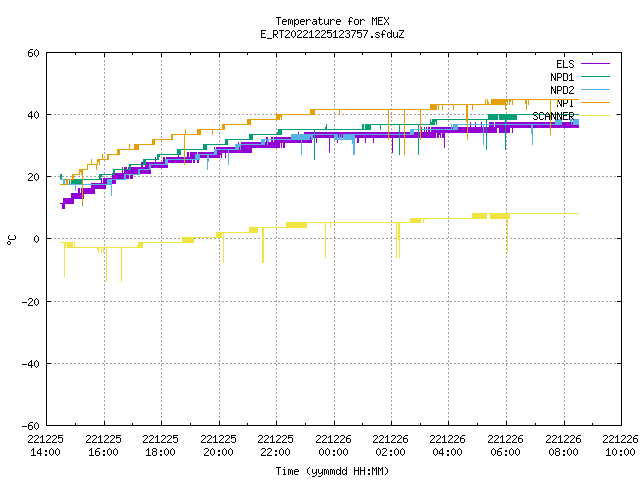Click the SCANNER legend label

click(x=553, y=116)
